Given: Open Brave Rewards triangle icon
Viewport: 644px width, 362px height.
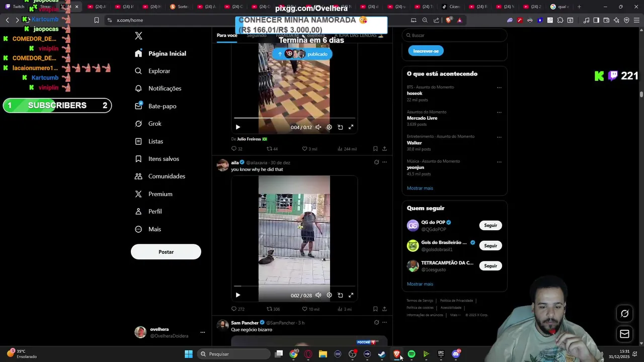Looking at the screenshot, I should click(x=459, y=20).
